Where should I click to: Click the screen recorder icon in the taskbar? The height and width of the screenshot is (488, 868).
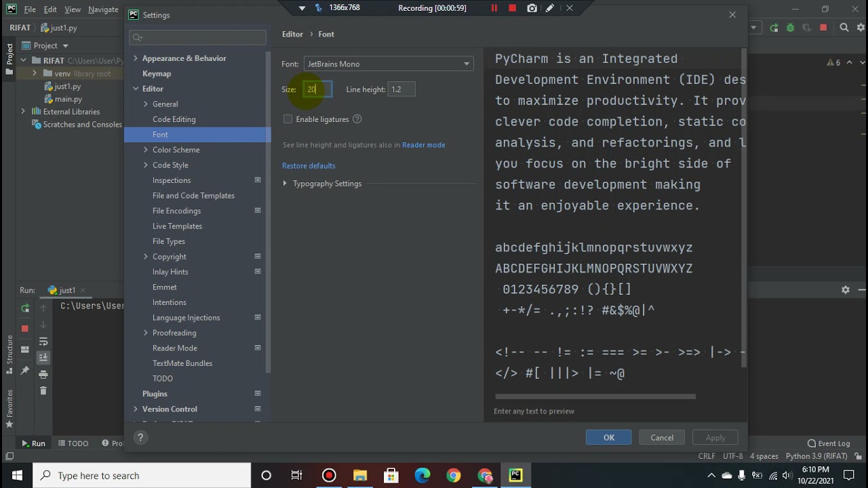coord(329,475)
